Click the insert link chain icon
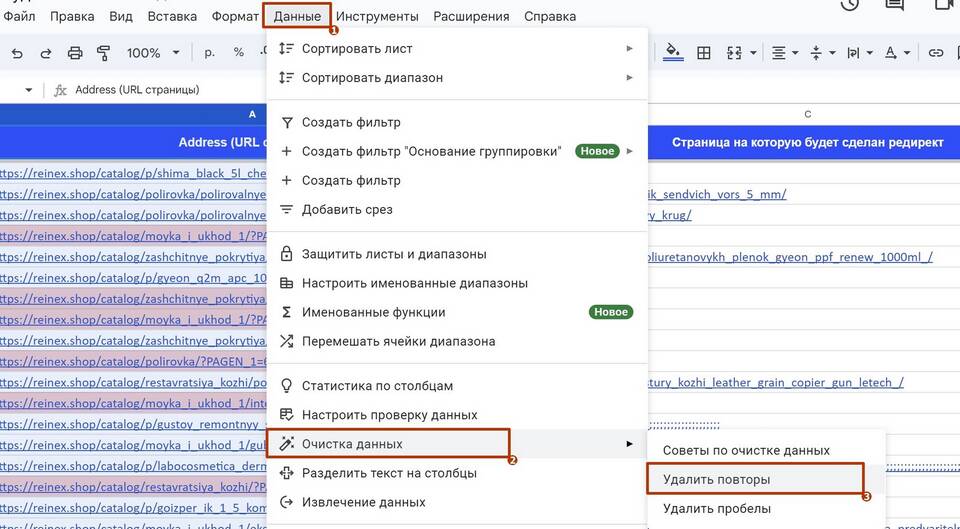 pyautogui.click(x=936, y=53)
